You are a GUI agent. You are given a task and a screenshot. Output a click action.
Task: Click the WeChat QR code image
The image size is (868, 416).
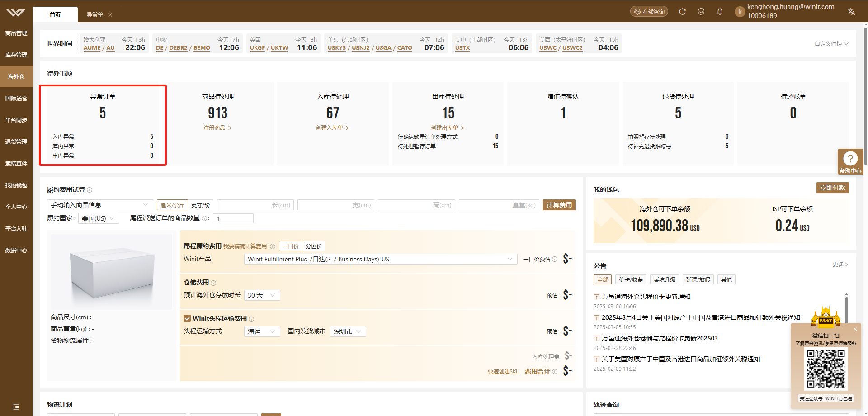826,369
